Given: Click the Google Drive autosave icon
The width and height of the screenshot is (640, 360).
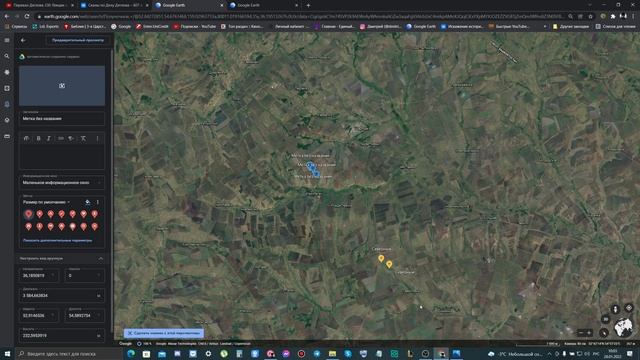Looking at the screenshot, I should point(22,57).
